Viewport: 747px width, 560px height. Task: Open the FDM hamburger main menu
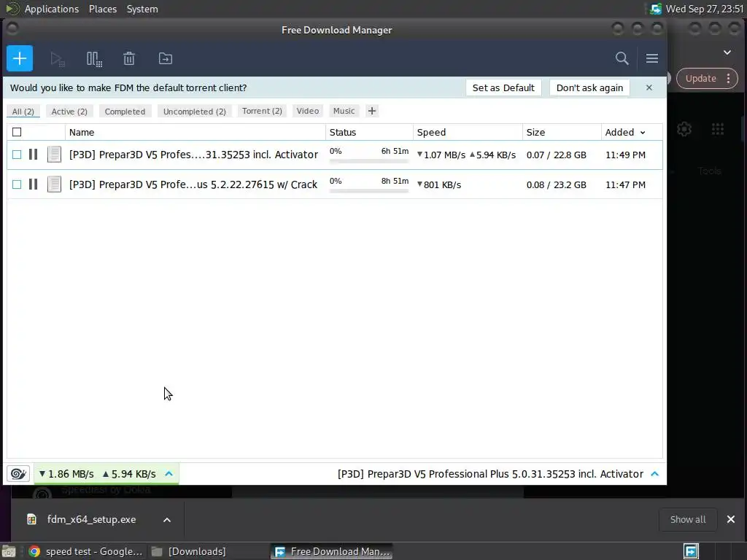pyautogui.click(x=652, y=58)
